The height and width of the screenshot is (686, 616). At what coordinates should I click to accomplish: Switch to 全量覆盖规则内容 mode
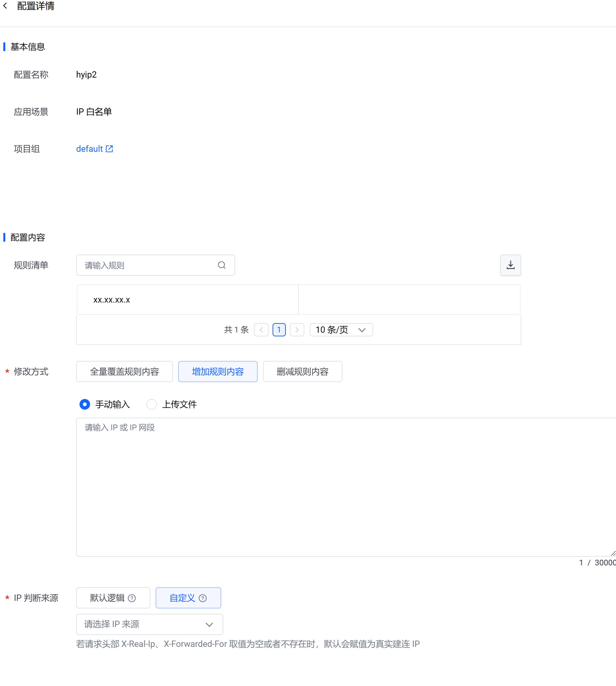(124, 372)
